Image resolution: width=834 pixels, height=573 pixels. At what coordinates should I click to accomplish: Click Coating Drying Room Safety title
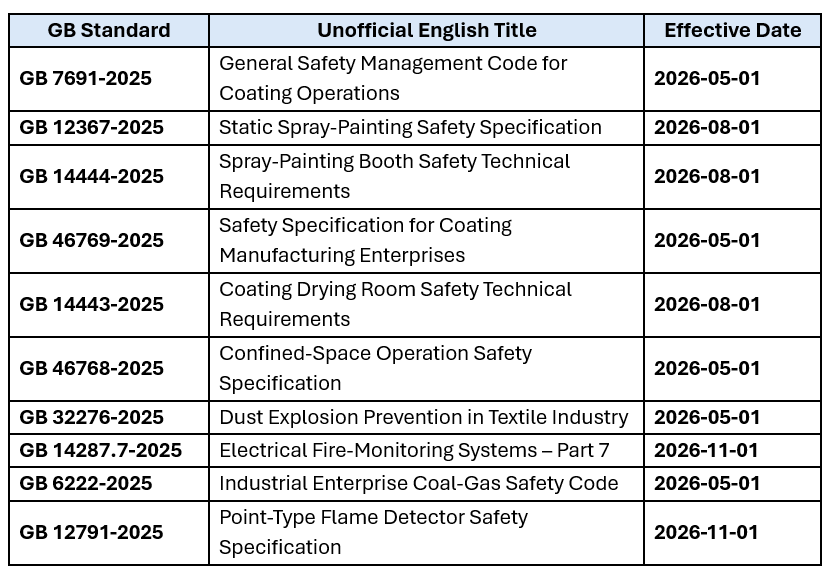click(x=395, y=304)
